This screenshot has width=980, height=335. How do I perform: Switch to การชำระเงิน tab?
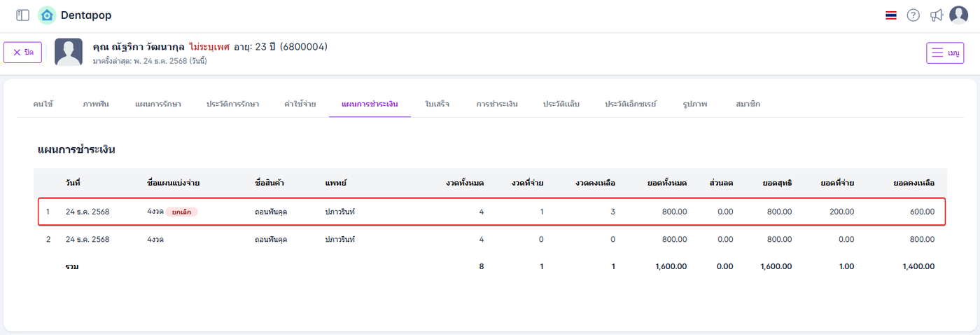point(497,104)
